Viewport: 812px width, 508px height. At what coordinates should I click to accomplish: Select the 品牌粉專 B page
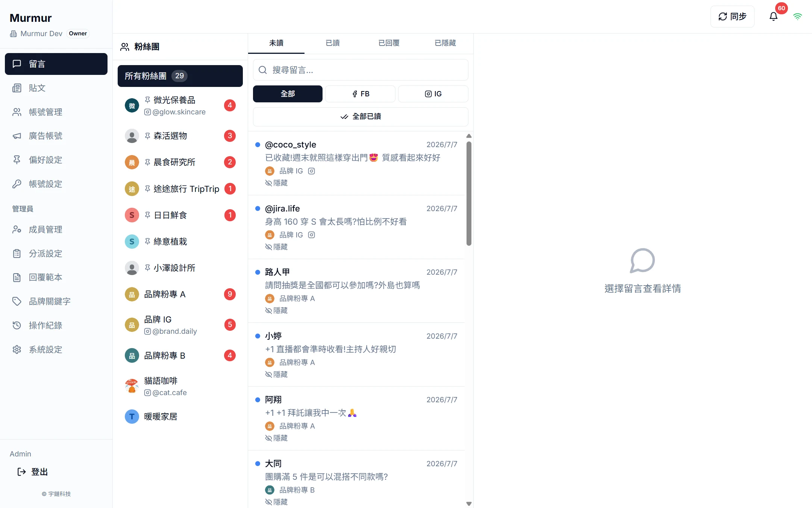(x=180, y=356)
